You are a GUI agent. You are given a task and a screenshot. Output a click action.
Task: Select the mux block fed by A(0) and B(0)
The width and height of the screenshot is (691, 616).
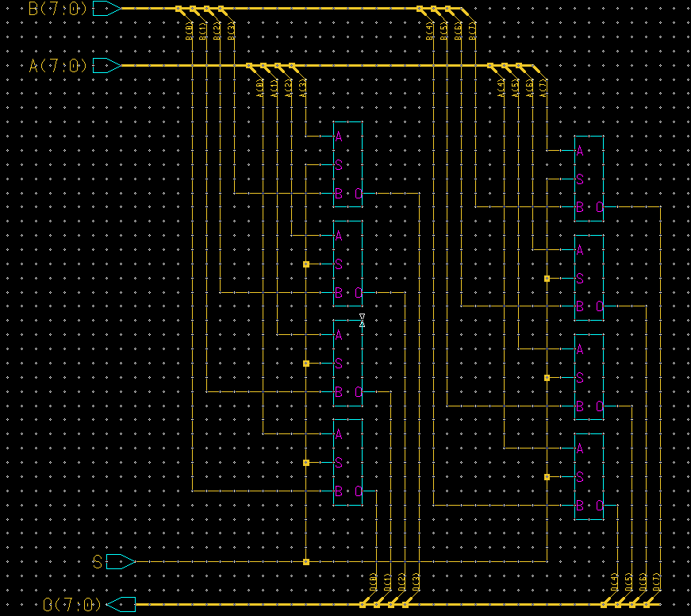(x=347, y=462)
